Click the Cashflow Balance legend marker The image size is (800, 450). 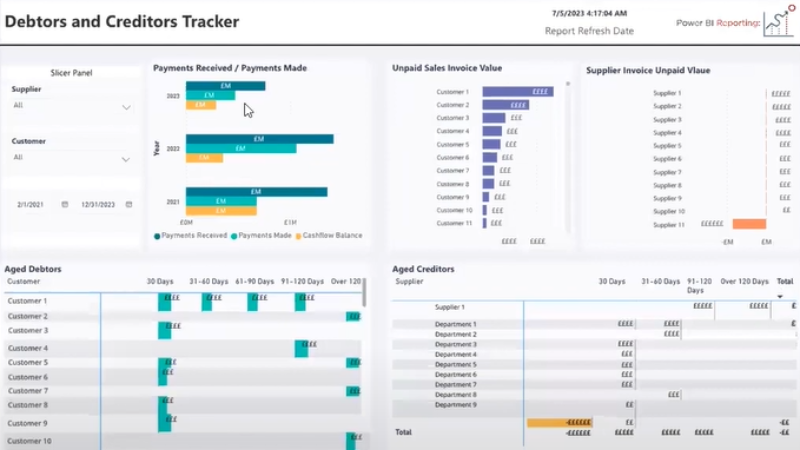[x=298, y=236]
